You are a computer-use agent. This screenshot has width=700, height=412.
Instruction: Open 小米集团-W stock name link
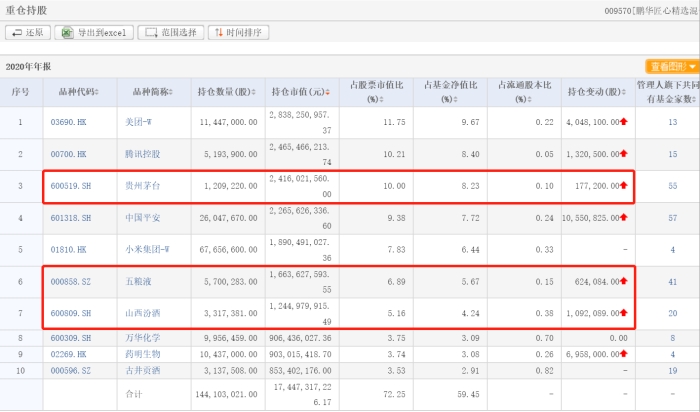click(147, 250)
